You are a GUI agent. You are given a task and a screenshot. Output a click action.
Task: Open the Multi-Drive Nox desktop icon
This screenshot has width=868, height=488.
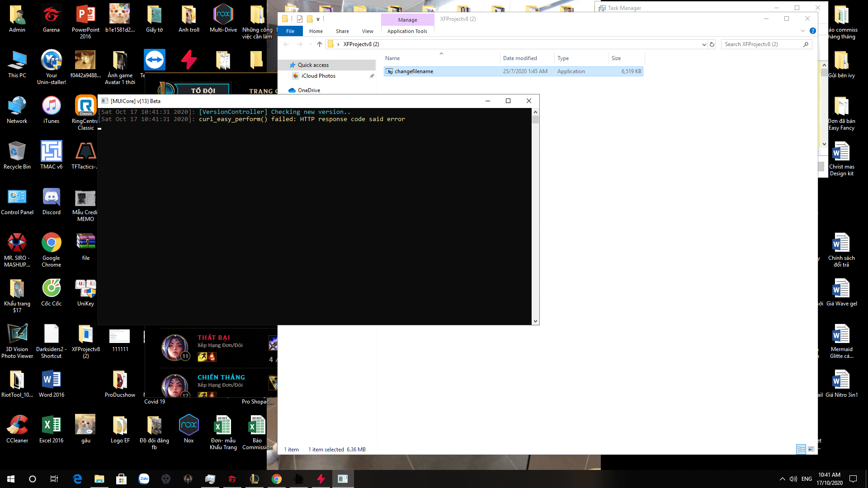(x=223, y=19)
